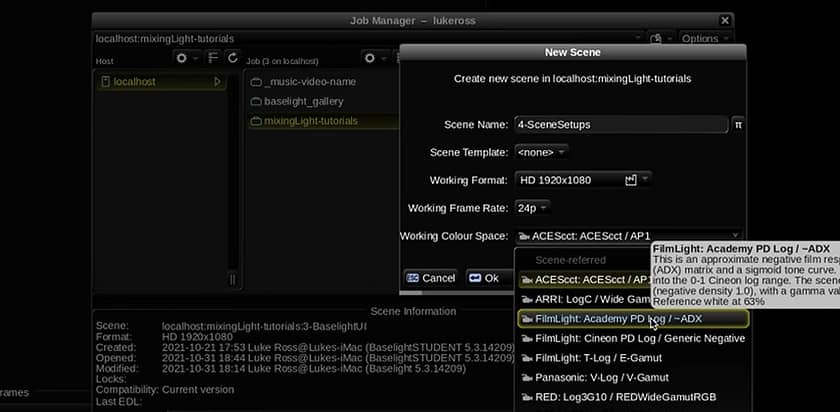Screen dimensions: 840x412
Task: Click Compatibility value Current version
Action: [198, 389]
